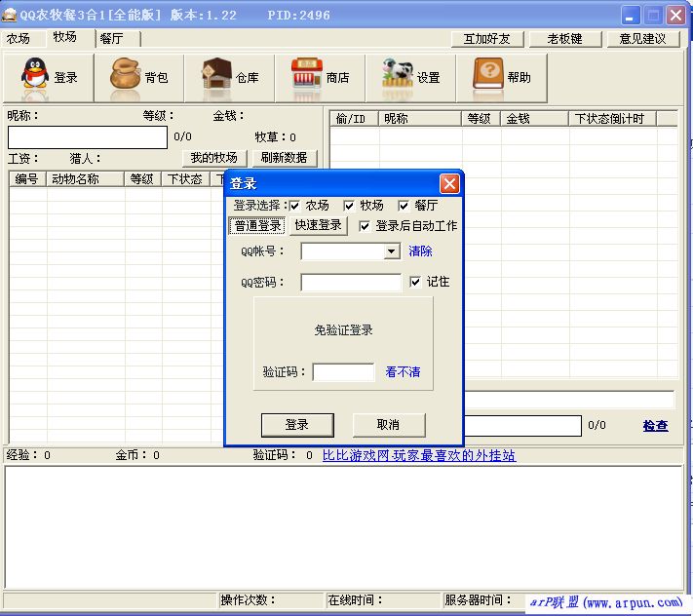Click the 昵称 text box in main window
Image resolution: width=693 pixels, height=616 pixels.
tap(88, 137)
